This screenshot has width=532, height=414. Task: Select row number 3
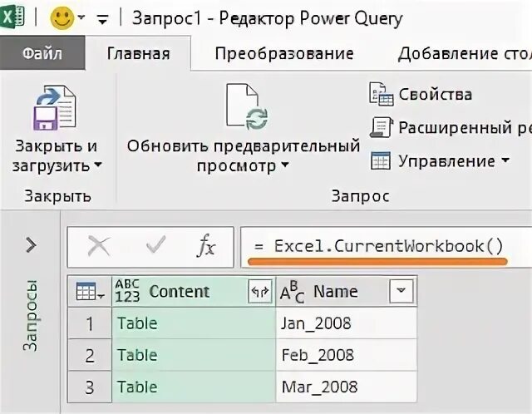click(90, 387)
